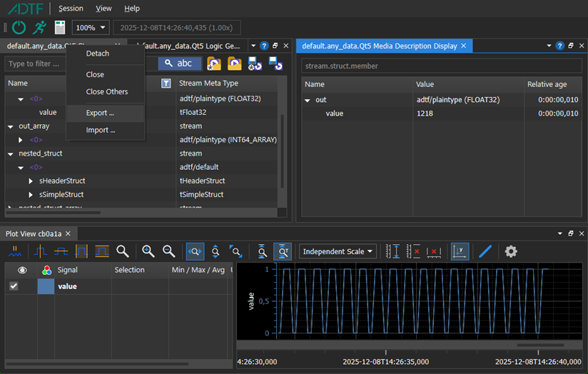
Task: Select the value row showing 1218
Action: (x=442, y=113)
